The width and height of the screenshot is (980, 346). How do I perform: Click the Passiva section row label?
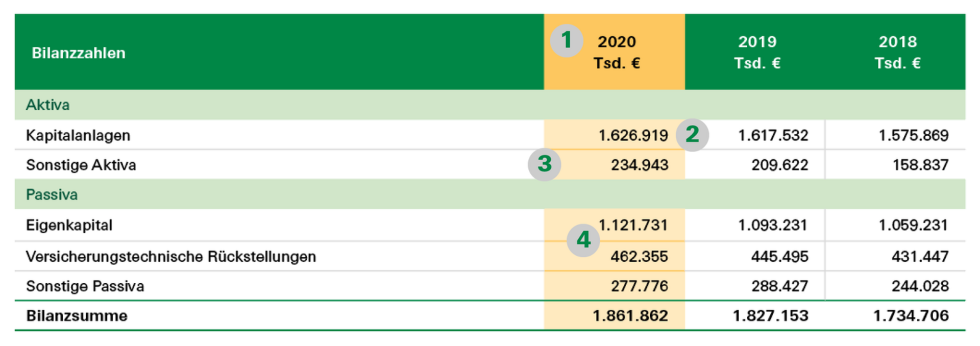[x=52, y=194]
